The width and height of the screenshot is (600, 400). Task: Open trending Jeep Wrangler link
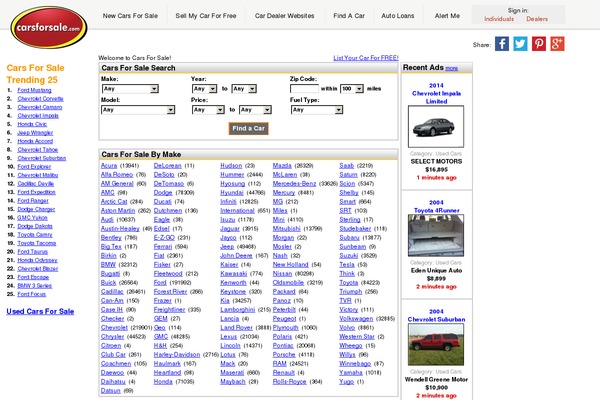(35, 133)
